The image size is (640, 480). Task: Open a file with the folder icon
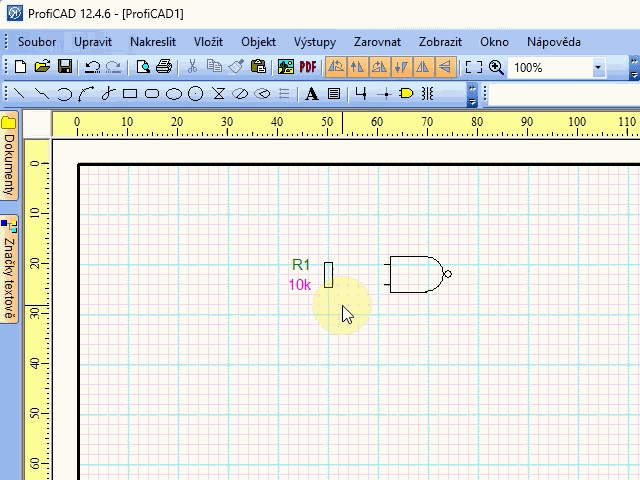click(x=42, y=67)
